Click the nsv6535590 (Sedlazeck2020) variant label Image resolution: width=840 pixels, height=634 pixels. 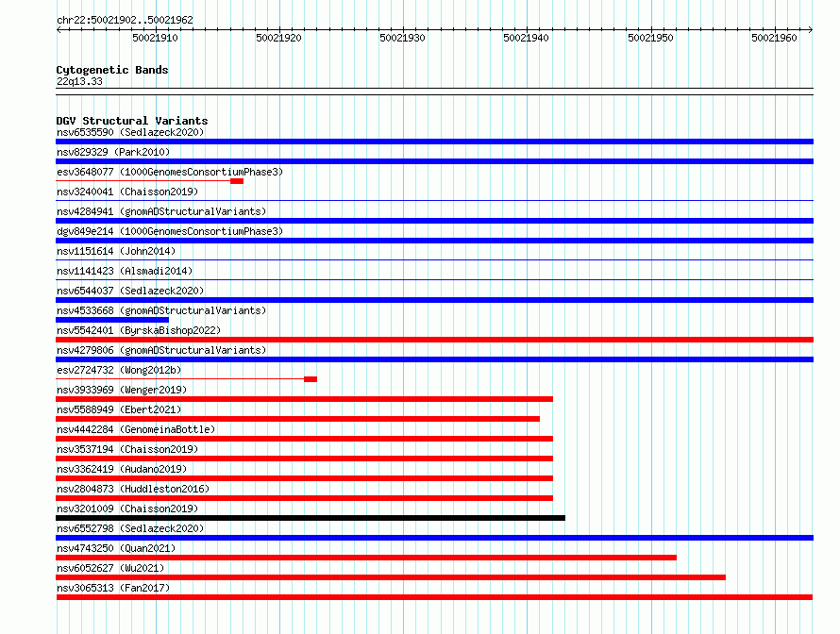point(130,132)
